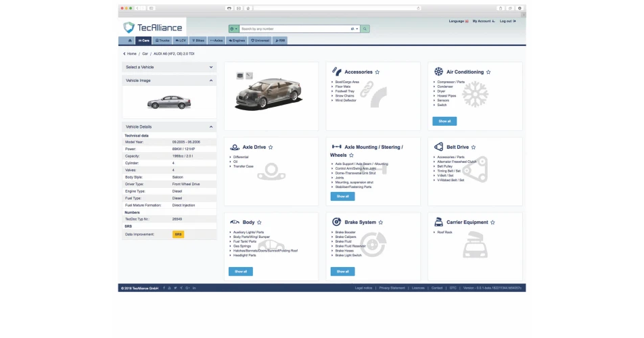This screenshot has height=338, width=644.
Task: Favorite the Accessories category star
Action: click(377, 72)
